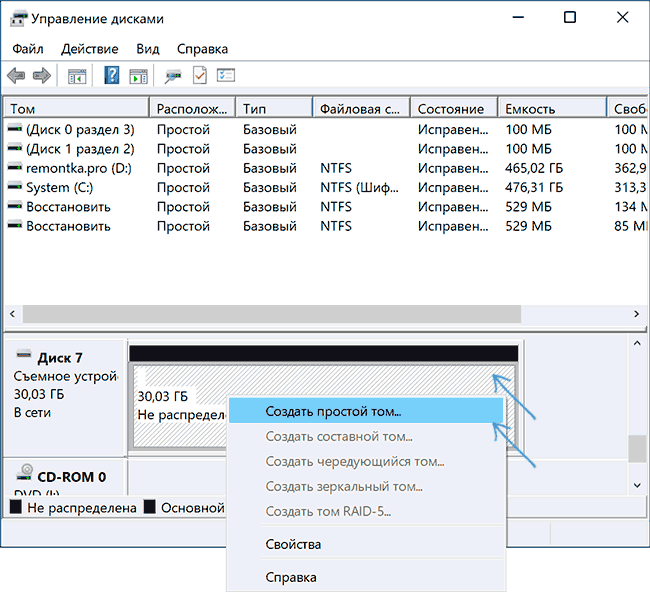Open the Справка menu in menu bar

[202, 49]
